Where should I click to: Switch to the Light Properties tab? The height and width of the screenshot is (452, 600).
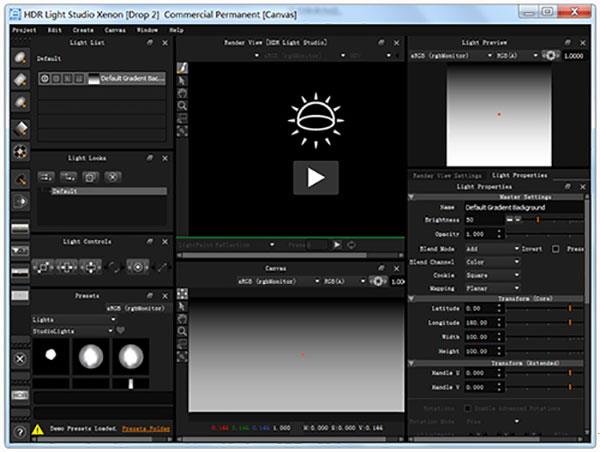tap(519, 175)
